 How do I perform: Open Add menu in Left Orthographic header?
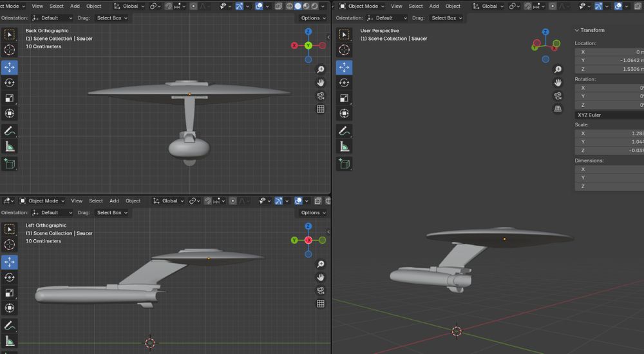click(x=114, y=201)
